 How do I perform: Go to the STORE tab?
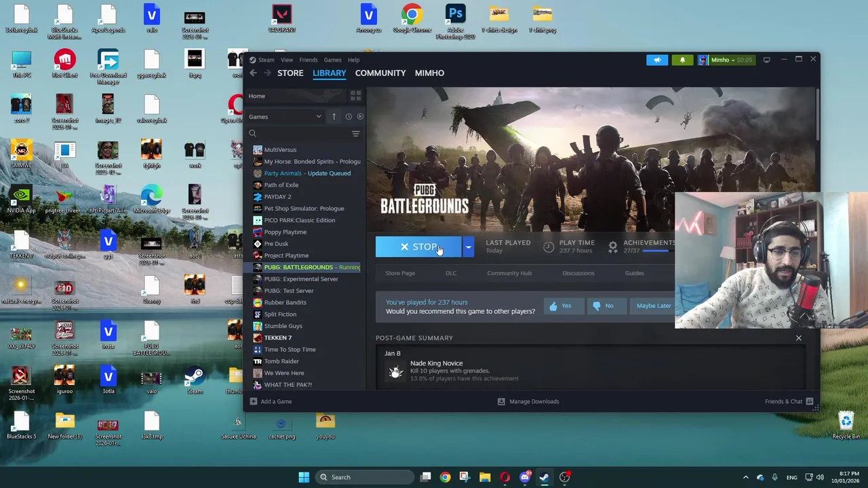pos(290,73)
